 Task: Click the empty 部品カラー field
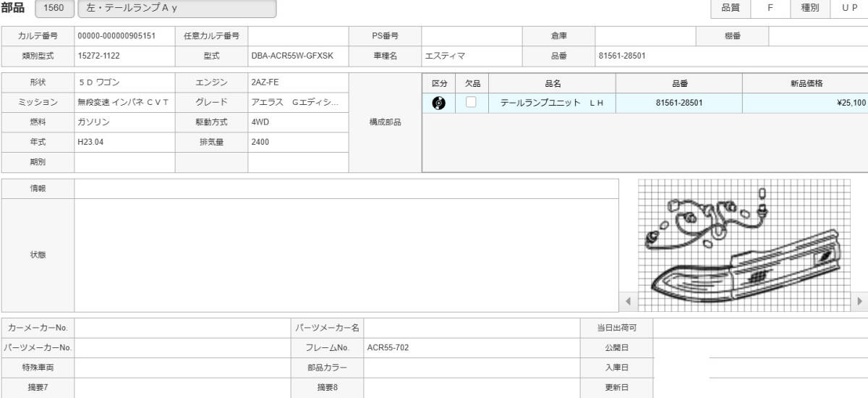(x=472, y=368)
